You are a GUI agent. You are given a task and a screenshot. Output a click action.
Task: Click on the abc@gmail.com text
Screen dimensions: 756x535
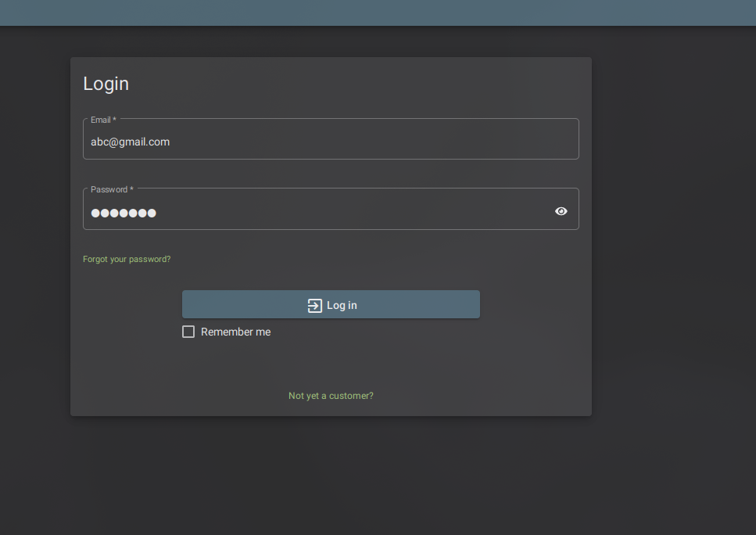[130, 142]
